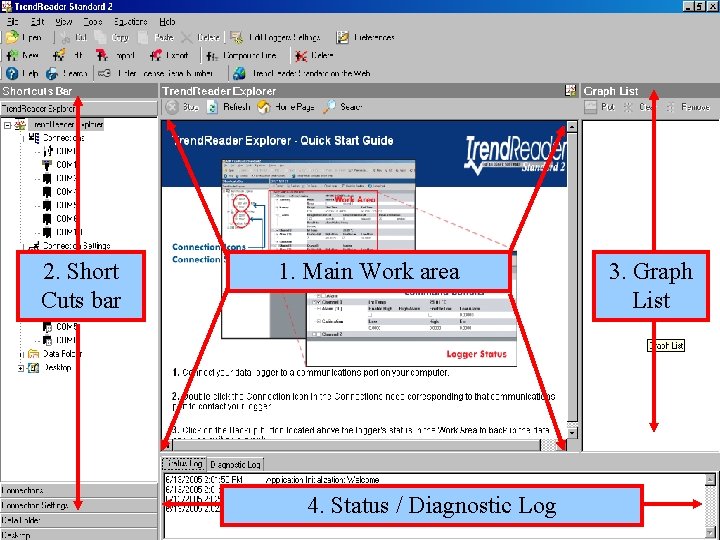The image size is (720, 540).
Task: Open the Equations menu
Action: (x=130, y=22)
